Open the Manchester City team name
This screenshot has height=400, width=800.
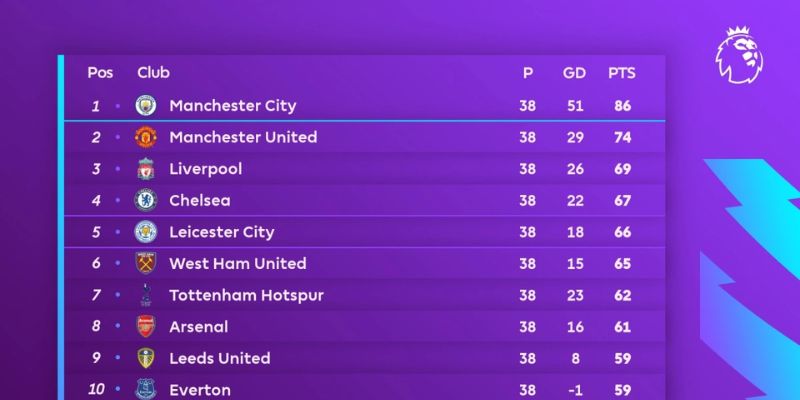[233, 105]
